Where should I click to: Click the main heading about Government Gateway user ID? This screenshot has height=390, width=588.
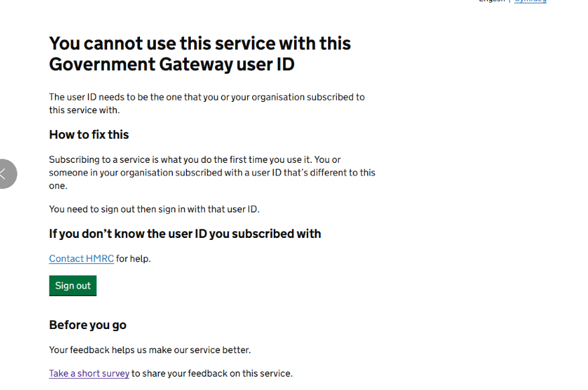pyautogui.click(x=200, y=54)
